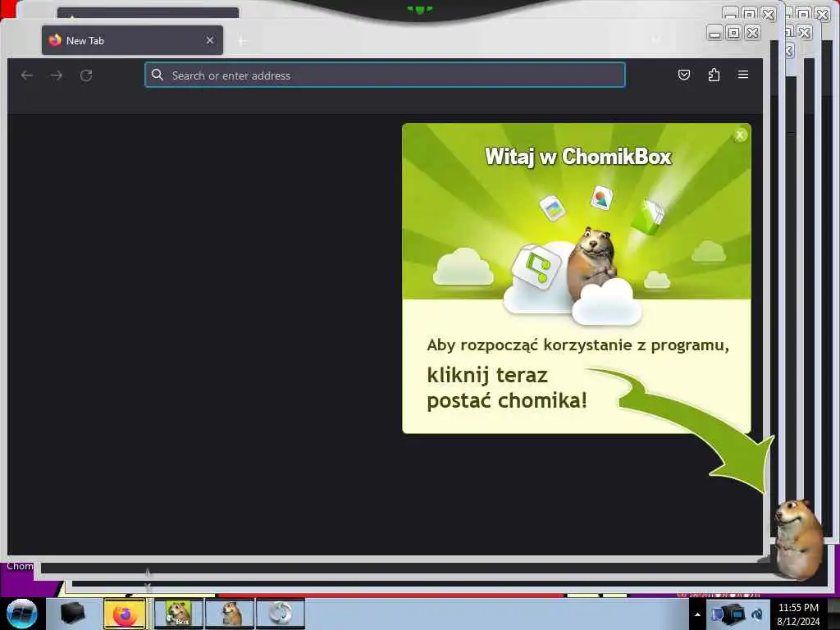The width and height of the screenshot is (840, 630).
Task: Open a new tab with plus button
Action: 242,41
